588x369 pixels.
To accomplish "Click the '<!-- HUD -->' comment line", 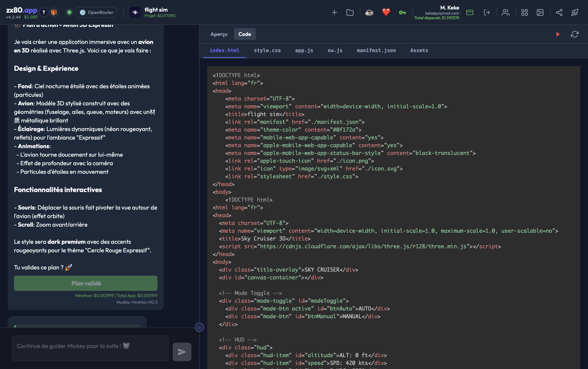I will tap(238, 339).
